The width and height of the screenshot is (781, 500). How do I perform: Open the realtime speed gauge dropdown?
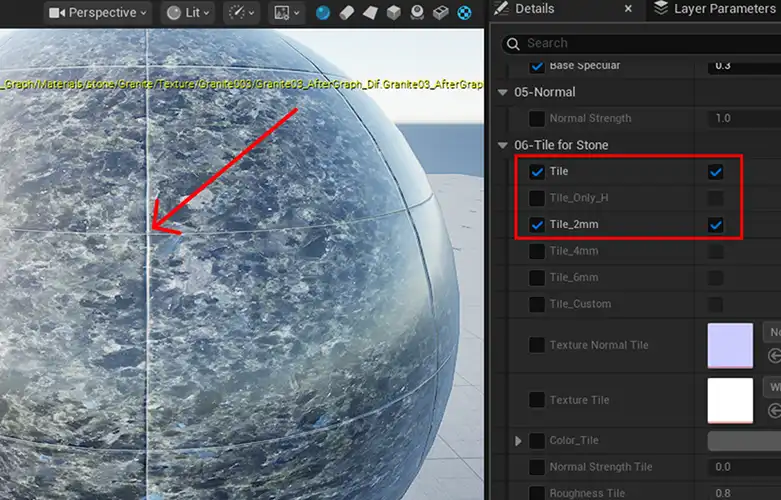(241, 12)
